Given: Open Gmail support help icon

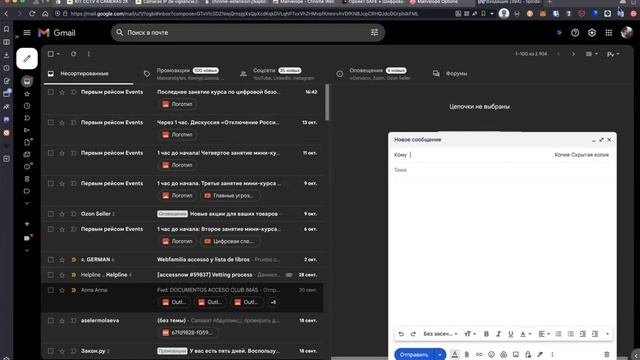Looking at the screenshot, I should click(575, 33).
